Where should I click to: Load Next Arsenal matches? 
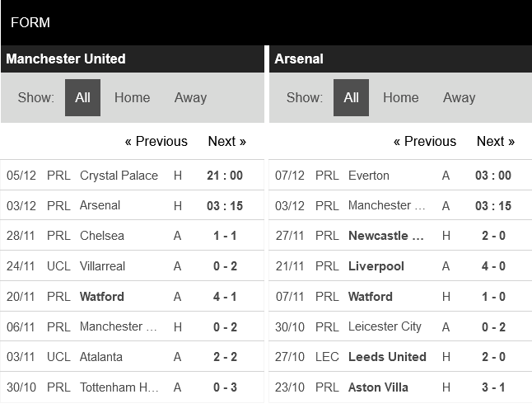coord(495,141)
